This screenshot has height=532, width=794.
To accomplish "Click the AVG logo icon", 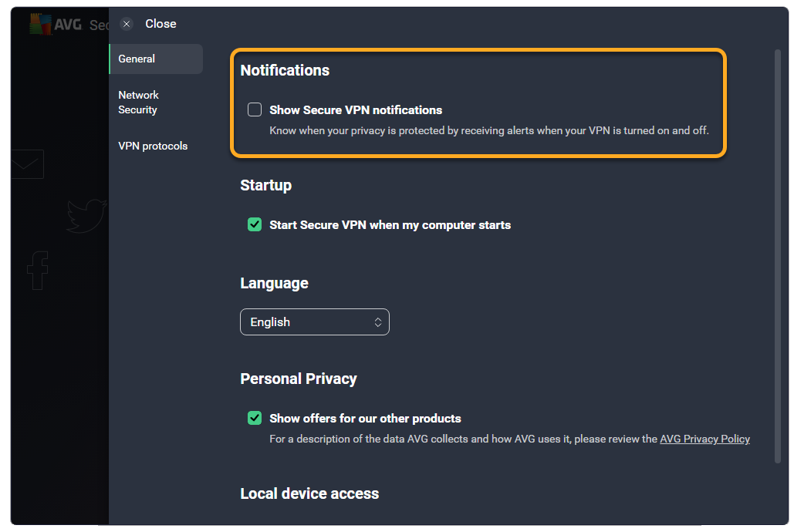I will point(40,25).
